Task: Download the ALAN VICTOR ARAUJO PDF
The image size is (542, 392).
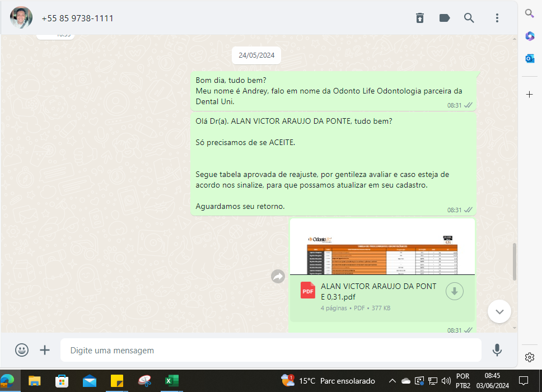Action: click(x=455, y=291)
